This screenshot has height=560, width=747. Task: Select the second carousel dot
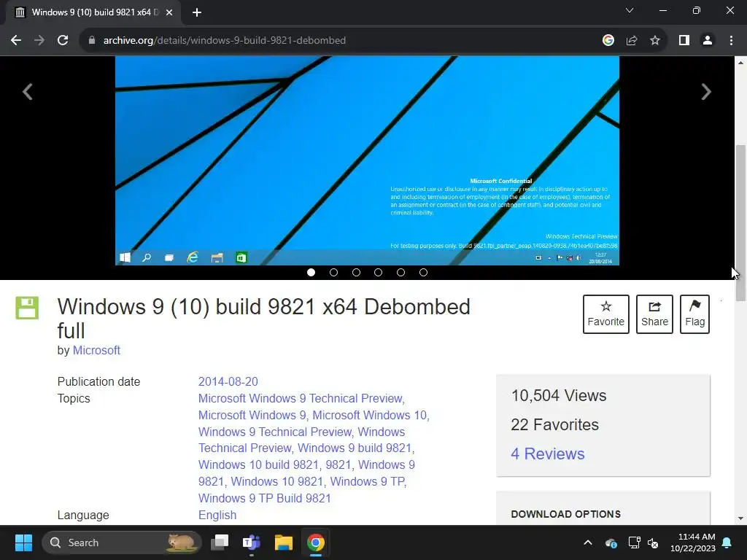pyautogui.click(x=333, y=273)
